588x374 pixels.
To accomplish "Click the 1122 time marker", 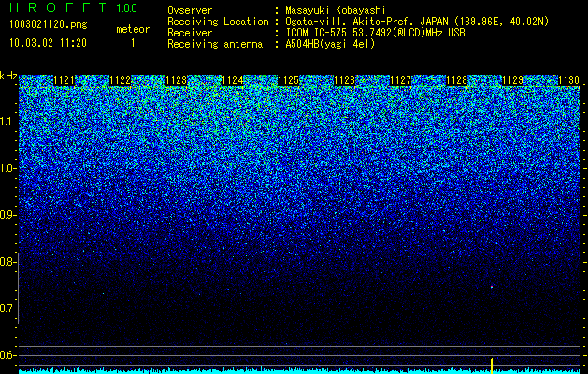I will point(120,80).
